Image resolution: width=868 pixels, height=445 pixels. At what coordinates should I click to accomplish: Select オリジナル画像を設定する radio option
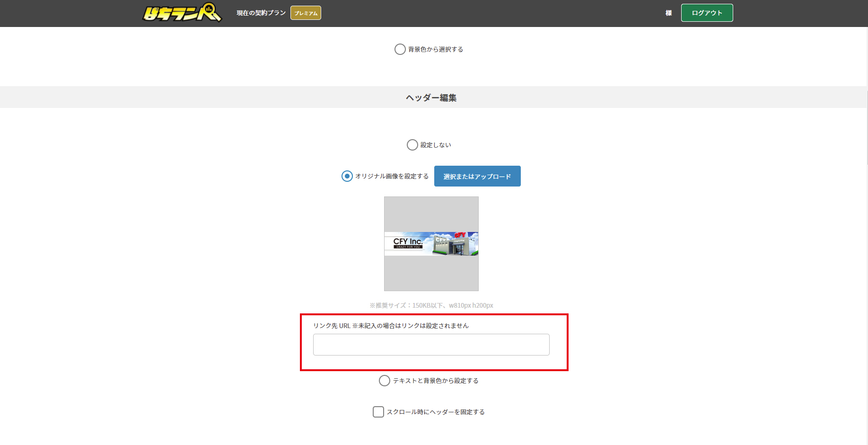(x=347, y=176)
